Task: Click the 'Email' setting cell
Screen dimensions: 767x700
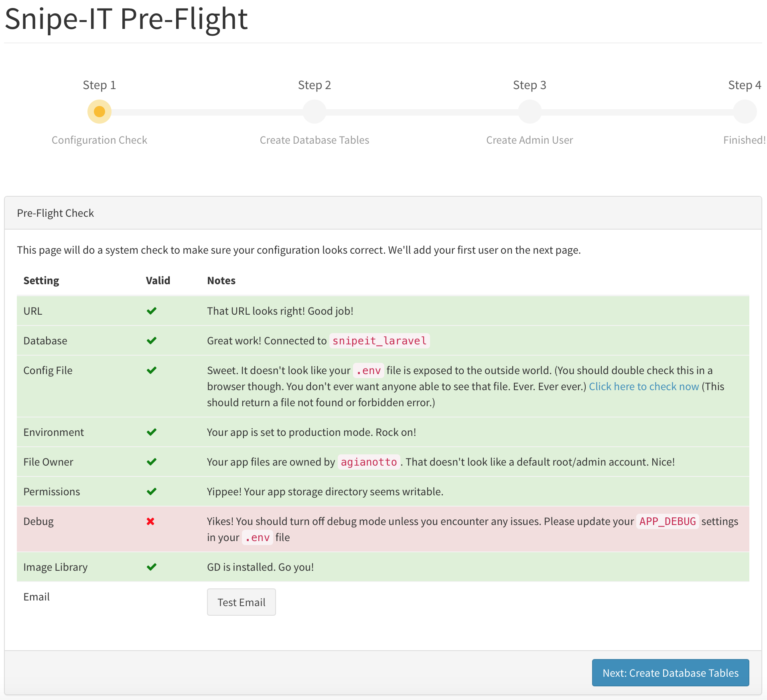Action: click(x=37, y=597)
